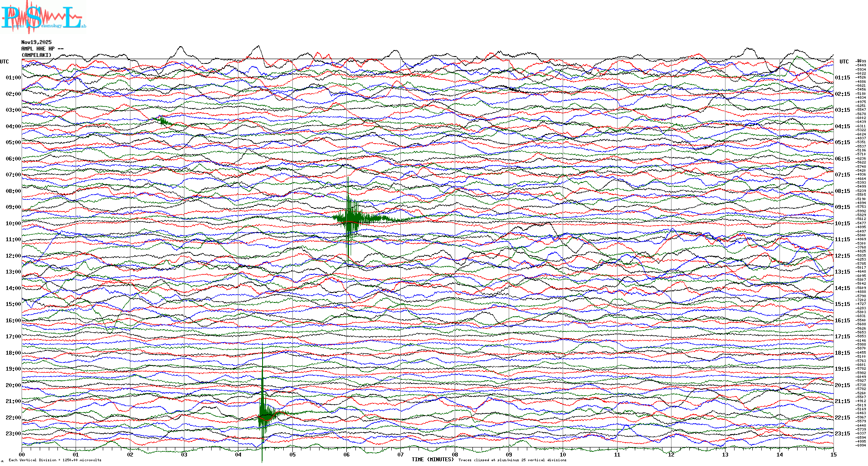Click the UTC label at top right
The width and height of the screenshot is (868, 466).
point(844,62)
